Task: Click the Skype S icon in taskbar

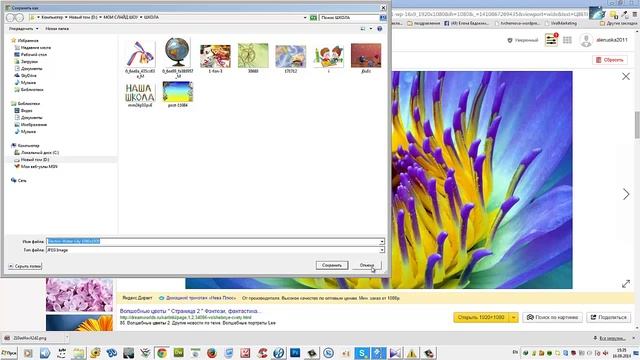Action: (x=362, y=353)
